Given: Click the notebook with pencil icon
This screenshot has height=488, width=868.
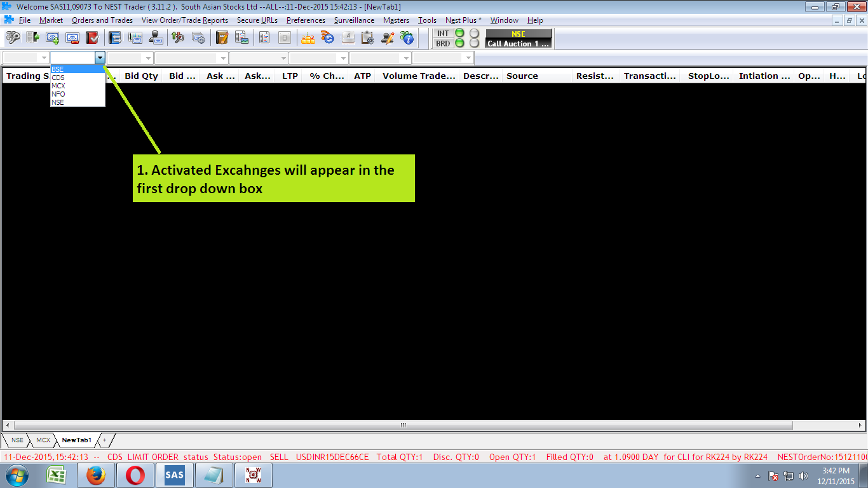Looking at the screenshot, I should point(222,38).
